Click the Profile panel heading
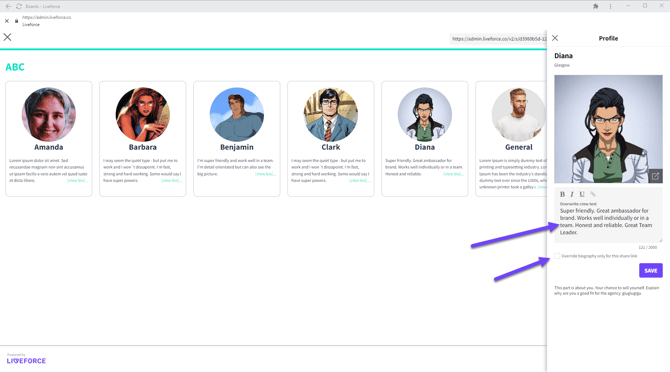The image size is (670, 372). click(x=608, y=38)
